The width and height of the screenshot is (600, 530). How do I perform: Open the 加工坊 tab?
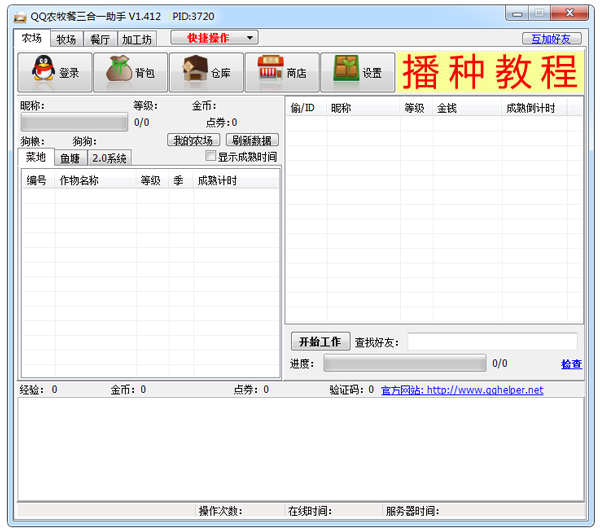136,39
